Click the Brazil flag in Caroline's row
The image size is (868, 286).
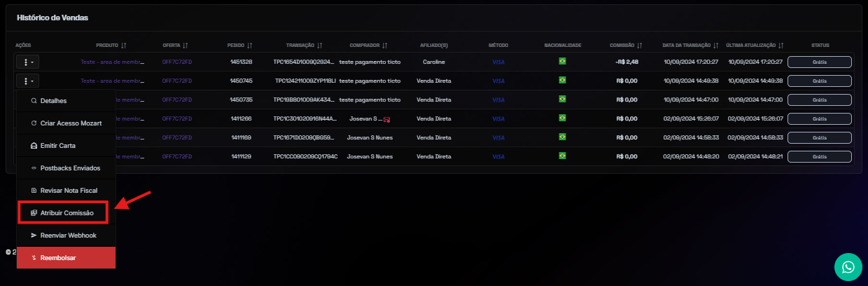(x=562, y=62)
